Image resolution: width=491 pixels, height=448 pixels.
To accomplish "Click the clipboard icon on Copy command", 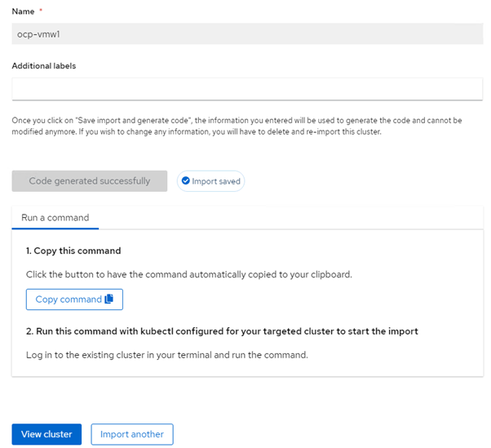I will 109,299.
